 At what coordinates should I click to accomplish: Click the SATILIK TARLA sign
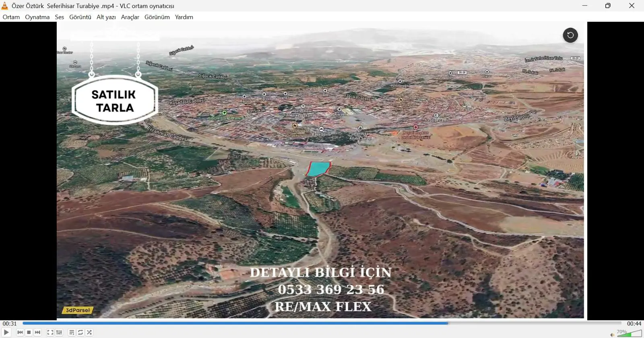coord(115,100)
